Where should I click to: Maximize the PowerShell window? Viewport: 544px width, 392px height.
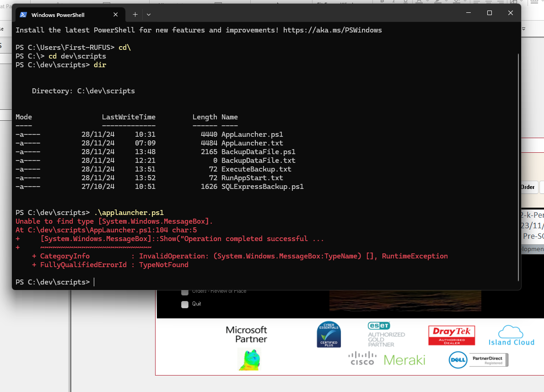pos(490,13)
